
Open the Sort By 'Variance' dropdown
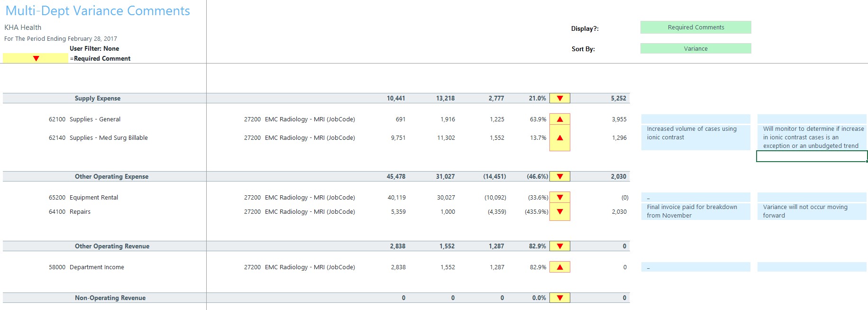pyautogui.click(x=695, y=48)
